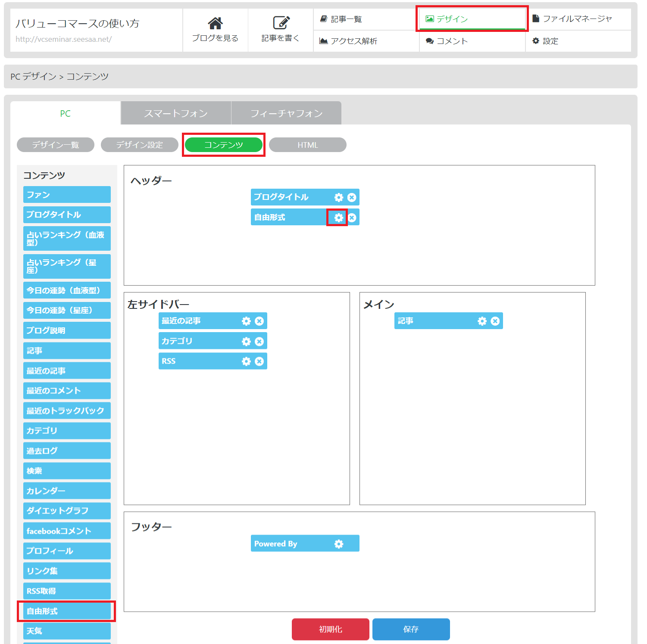647x644 pixels.
Task: Click the ブログを見る home icon
Action: click(215, 23)
